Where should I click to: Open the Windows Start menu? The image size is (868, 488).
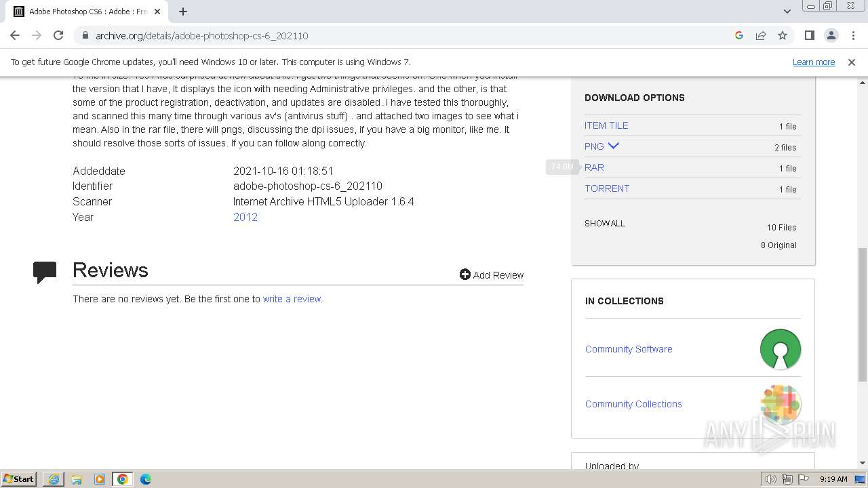[19, 479]
